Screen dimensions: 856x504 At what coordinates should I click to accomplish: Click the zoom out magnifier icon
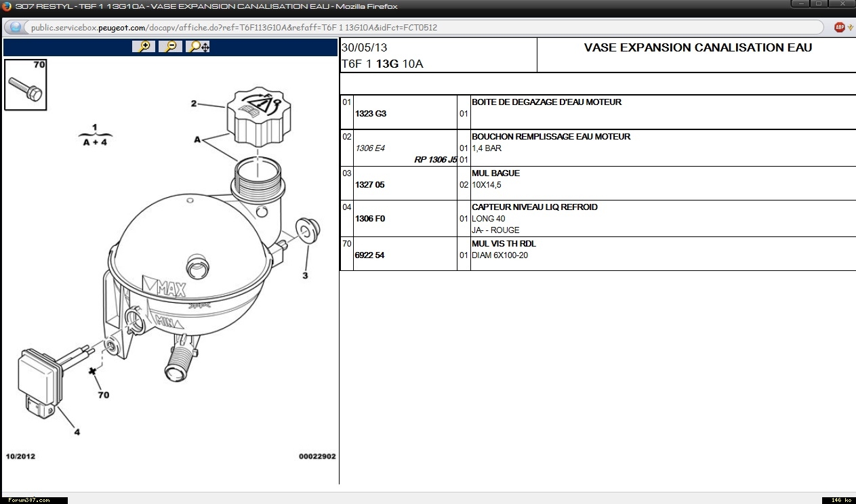tap(171, 47)
